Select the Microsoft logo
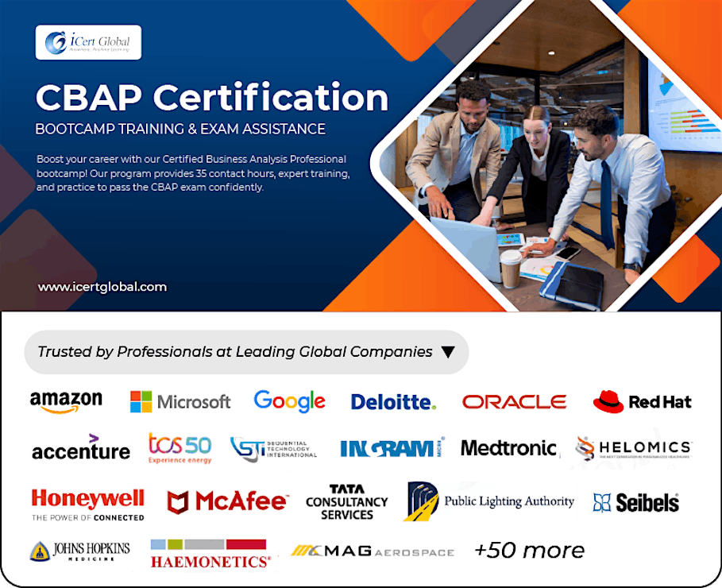Screen dimensions: 722x588 pyautogui.click(x=180, y=401)
